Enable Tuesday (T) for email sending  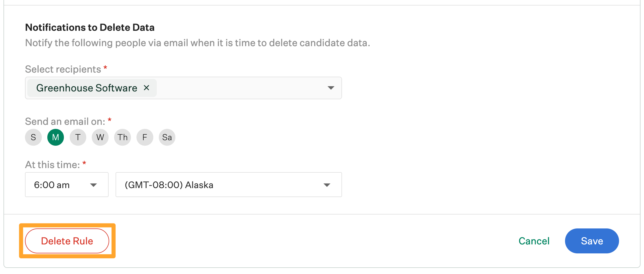(x=78, y=137)
